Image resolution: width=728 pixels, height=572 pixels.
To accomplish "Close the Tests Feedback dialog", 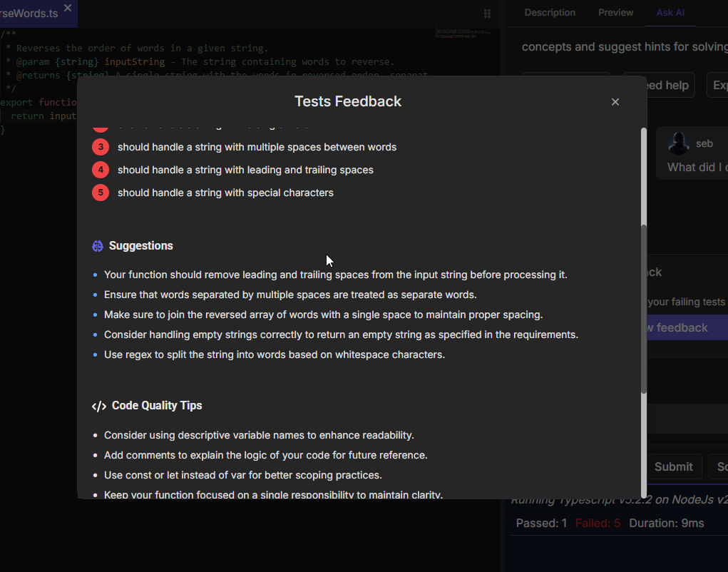I will pos(615,102).
